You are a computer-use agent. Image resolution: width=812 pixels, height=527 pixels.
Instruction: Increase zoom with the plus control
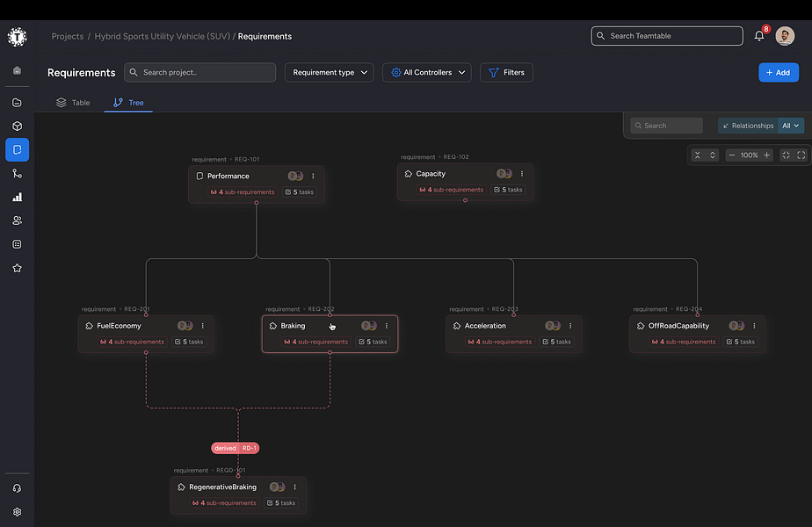tap(766, 155)
